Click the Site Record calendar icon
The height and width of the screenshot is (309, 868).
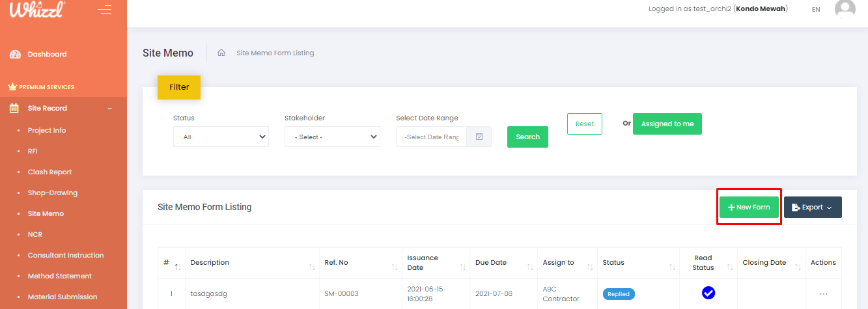coord(14,108)
